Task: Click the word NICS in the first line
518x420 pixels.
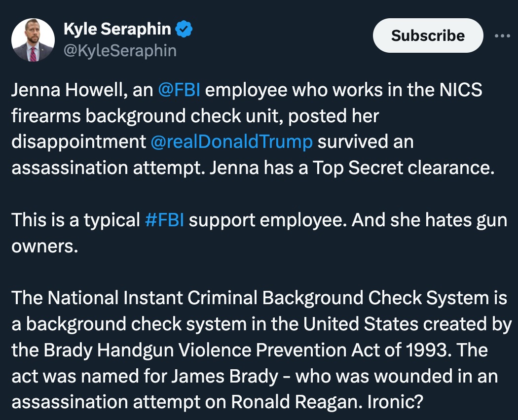Action: pos(460,90)
